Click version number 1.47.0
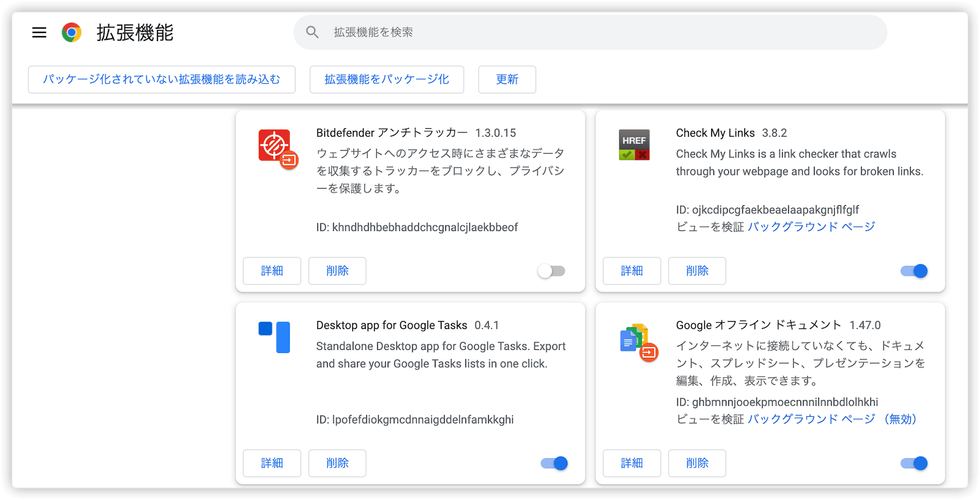980x500 pixels. coord(865,325)
